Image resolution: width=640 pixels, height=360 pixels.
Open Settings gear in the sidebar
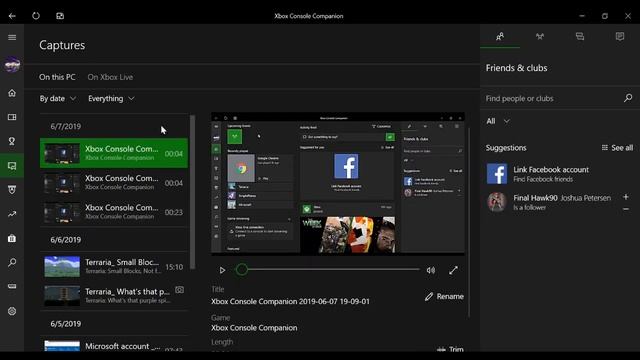point(12,311)
